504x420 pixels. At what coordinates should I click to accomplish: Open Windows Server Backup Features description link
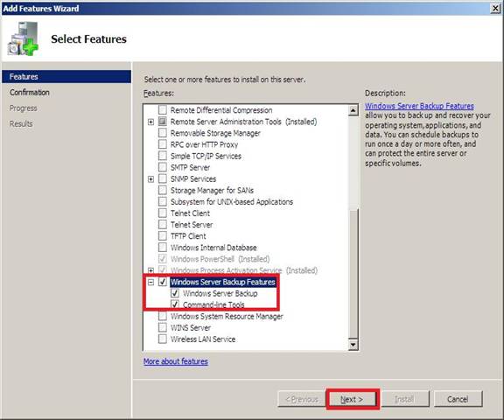pyautogui.click(x=419, y=106)
